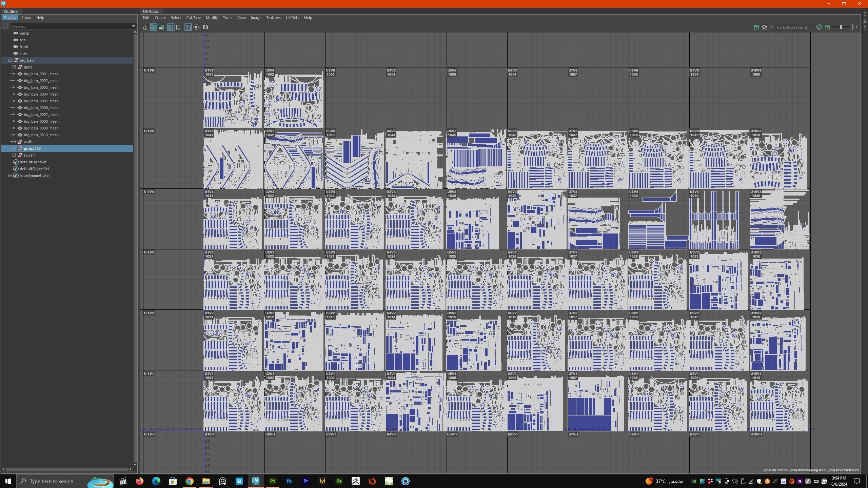Click the UV snapshot camera icon
The height and width of the screenshot is (488, 868).
(x=205, y=27)
